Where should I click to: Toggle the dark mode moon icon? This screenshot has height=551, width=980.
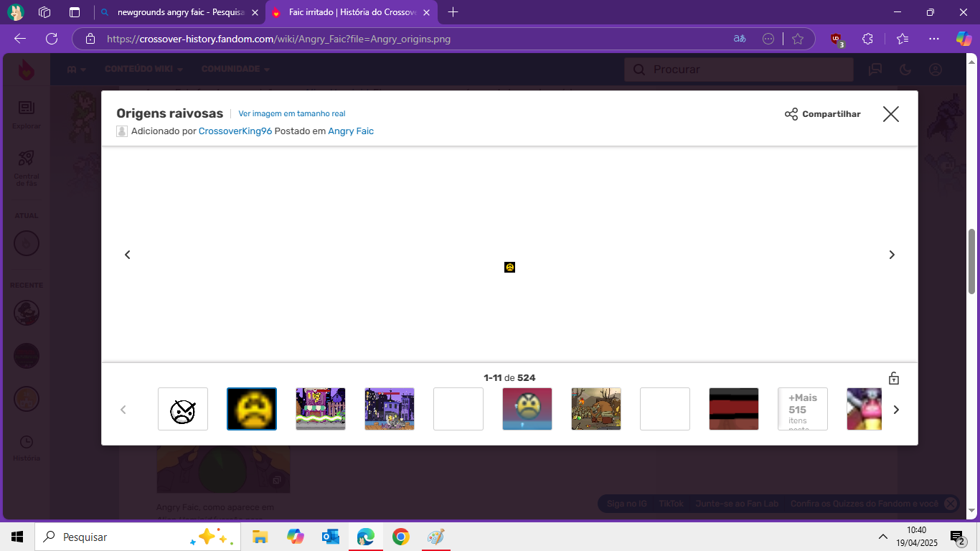point(905,70)
